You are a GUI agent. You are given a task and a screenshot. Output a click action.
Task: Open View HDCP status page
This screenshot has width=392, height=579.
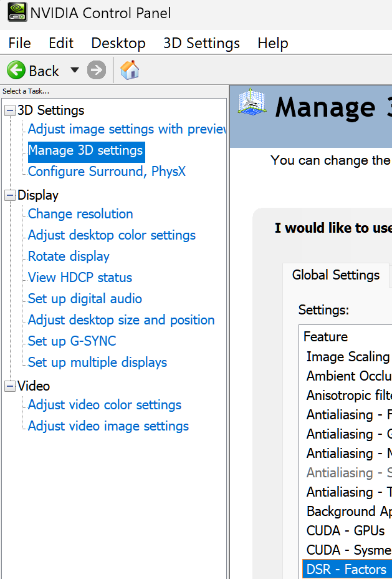pyautogui.click(x=80, y=278)
